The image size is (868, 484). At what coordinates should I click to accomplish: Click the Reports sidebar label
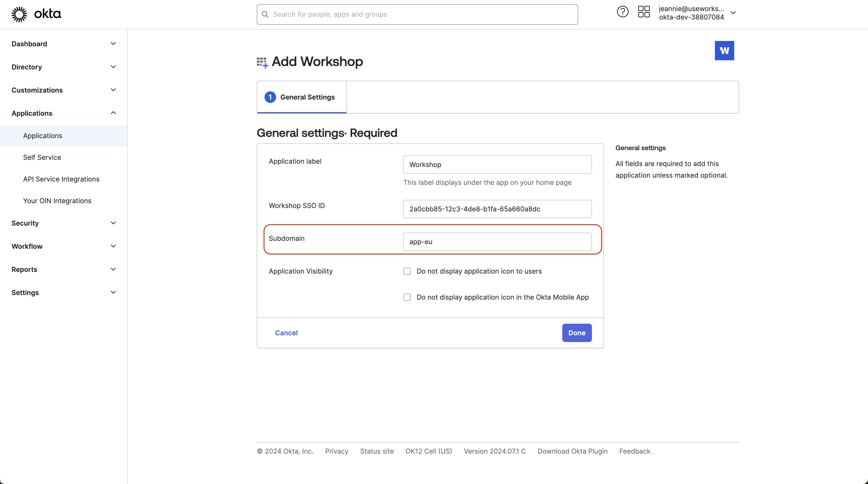tap(24, 270)
